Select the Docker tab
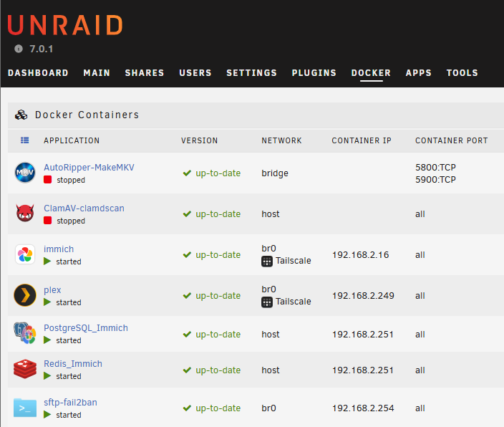The width and height of the screenshot is (504, 427). (x=371, y=73)
